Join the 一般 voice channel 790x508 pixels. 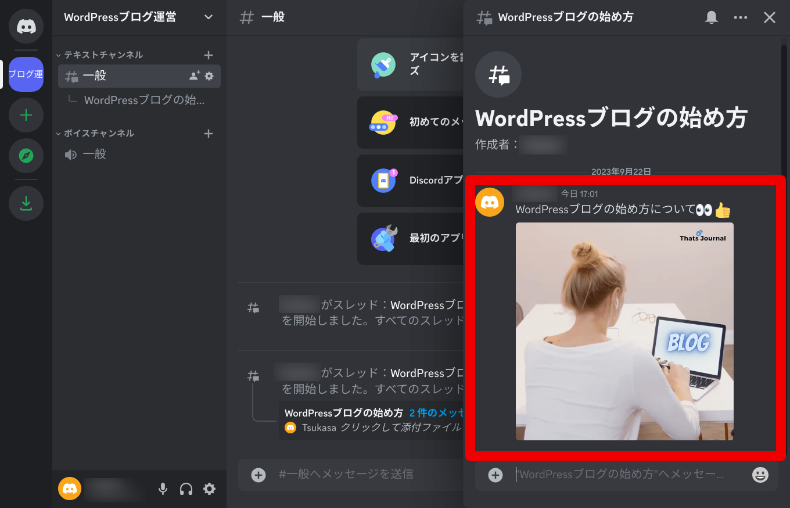pos(139,154)
